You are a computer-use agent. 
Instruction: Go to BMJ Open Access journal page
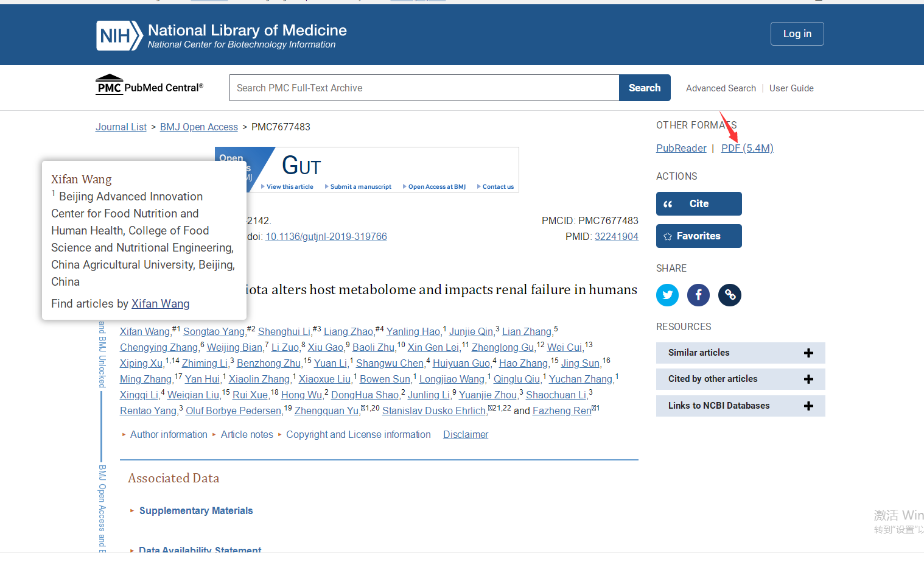[x=199, y=127]
